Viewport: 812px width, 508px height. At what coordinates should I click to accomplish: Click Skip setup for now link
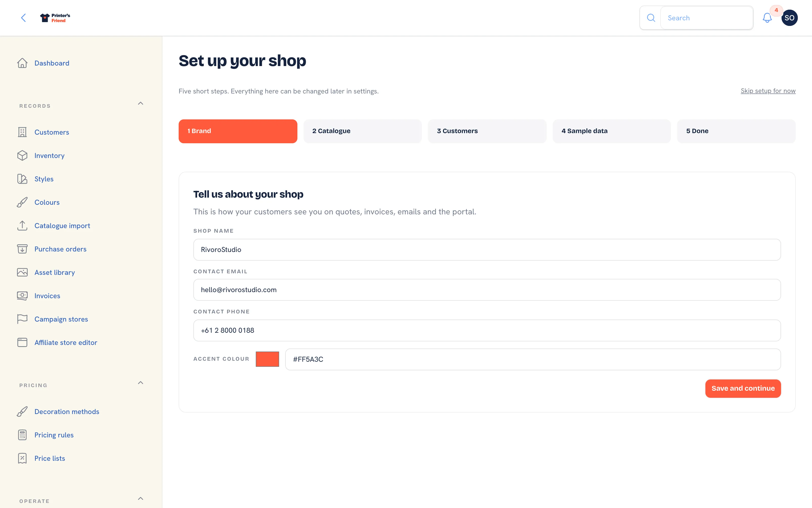click(x=768, y=91)
